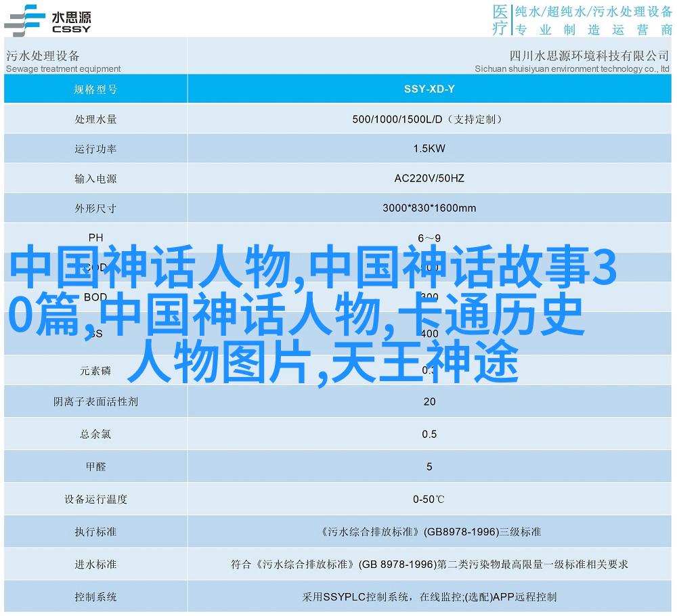Click the AC220V/50HZ value cell
The height and width of the screenshot is (616, 677).
click(x=429, y=179)
